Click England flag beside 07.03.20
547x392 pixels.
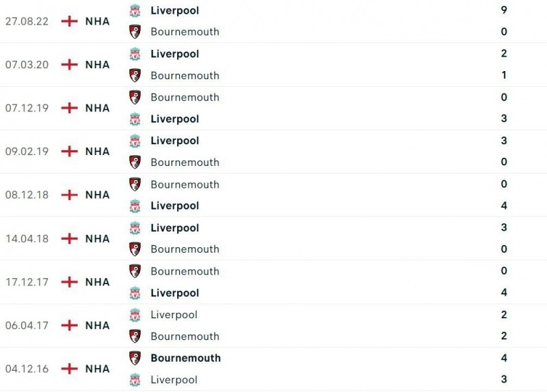point(69,64)
